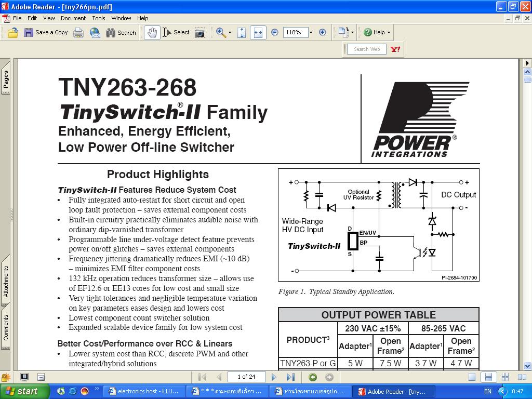Click the Zoom In plus button
Screen dimensions: 532x399
click(322, 33)
